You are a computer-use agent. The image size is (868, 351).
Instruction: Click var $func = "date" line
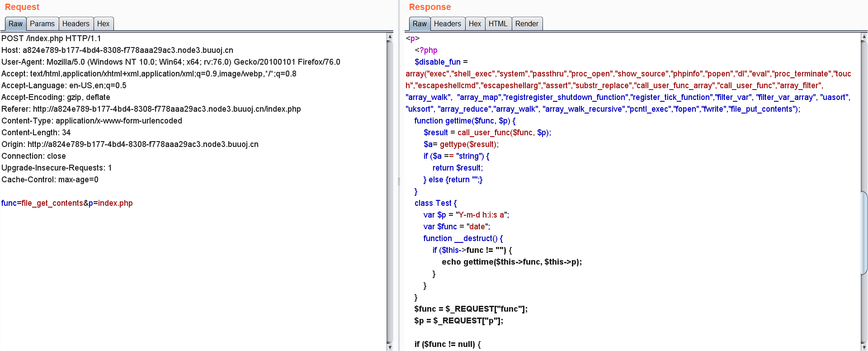click(457, 227)
